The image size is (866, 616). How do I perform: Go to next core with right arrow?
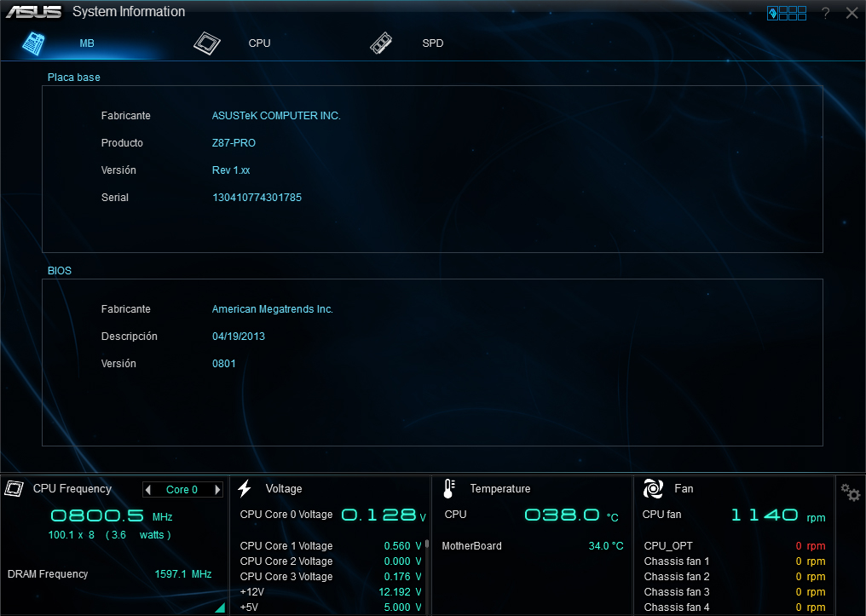217,490
